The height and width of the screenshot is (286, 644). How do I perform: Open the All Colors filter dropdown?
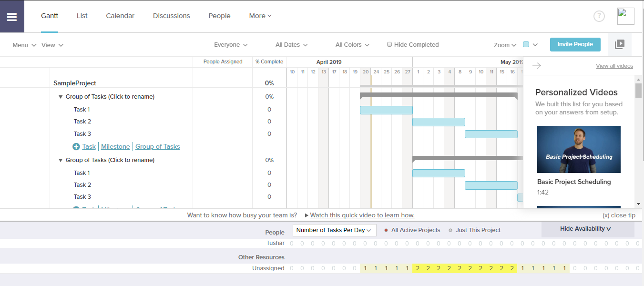352,44
